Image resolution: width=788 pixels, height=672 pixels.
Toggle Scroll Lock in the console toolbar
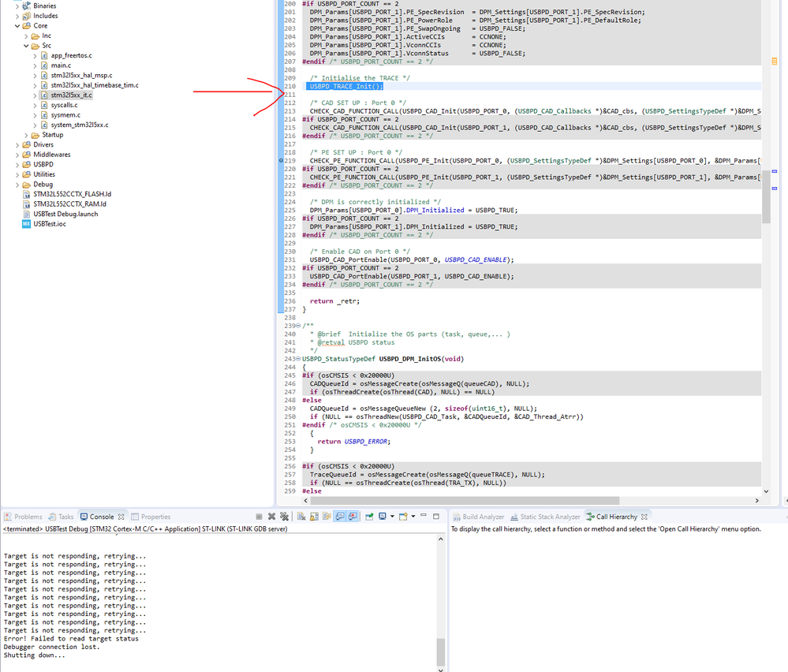[x=314, y=517]
